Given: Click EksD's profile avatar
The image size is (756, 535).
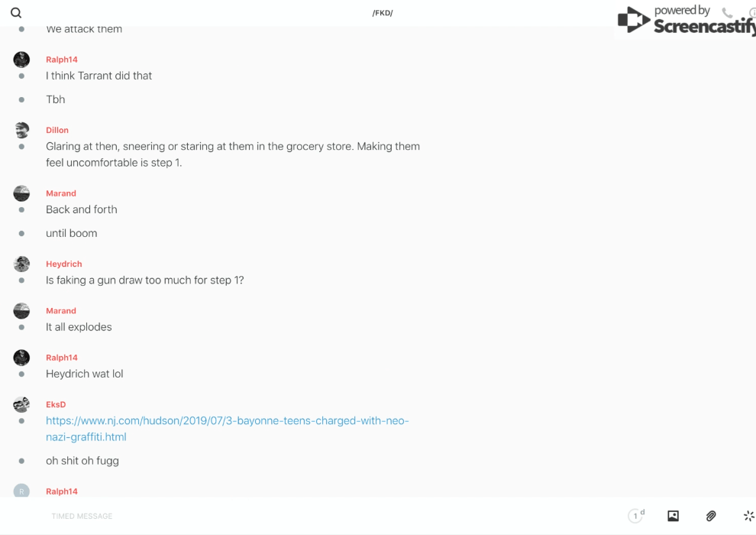Looking at the screenshot, I should (x=21, y=404).
